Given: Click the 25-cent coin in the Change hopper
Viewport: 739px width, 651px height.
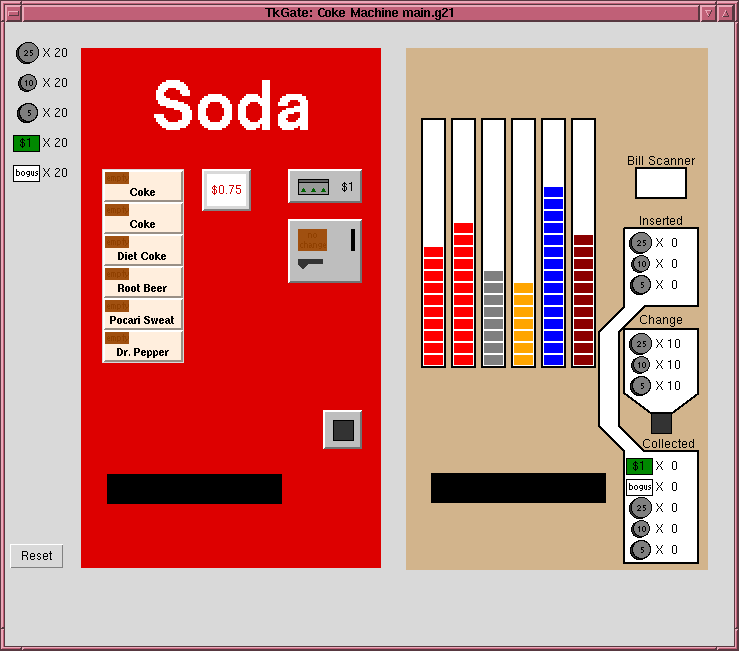Looking at the screenshot, I should pyautogui.click(x=641, y=344).
